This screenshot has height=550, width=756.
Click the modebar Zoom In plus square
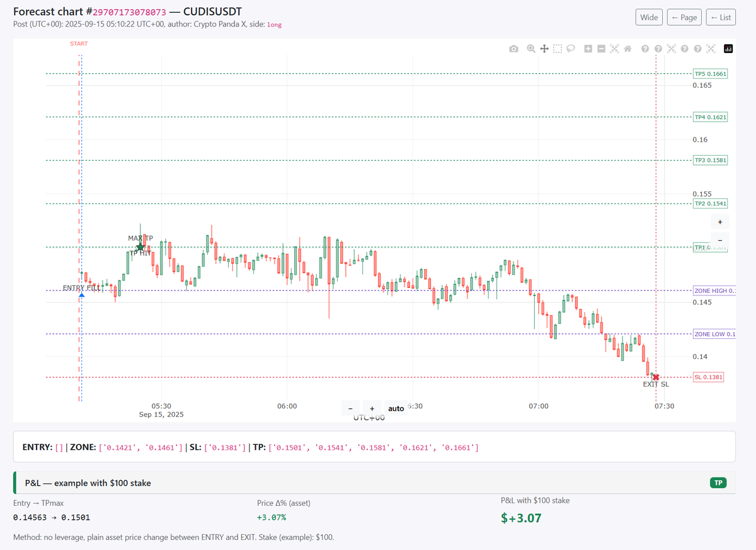coord(588,49)
